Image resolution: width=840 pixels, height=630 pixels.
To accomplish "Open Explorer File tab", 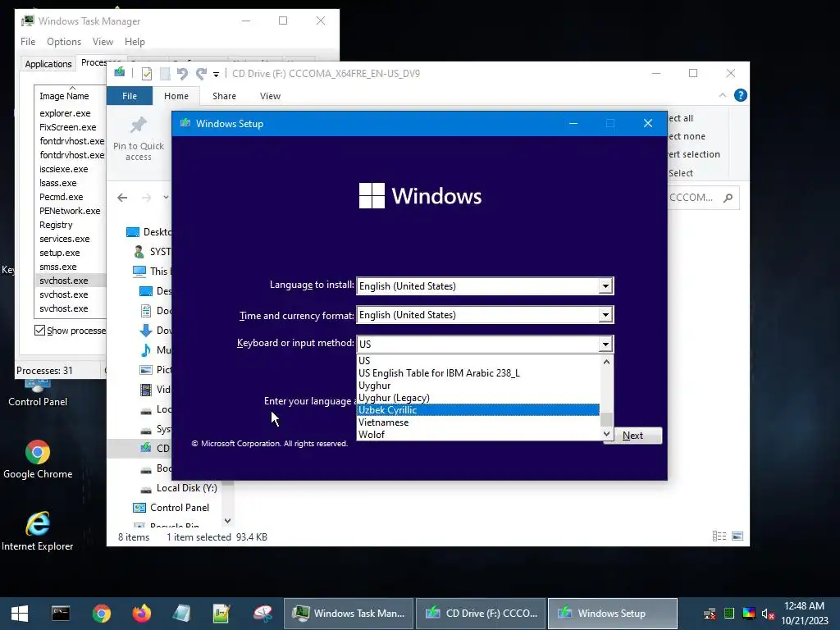I will tap(130, 96).
